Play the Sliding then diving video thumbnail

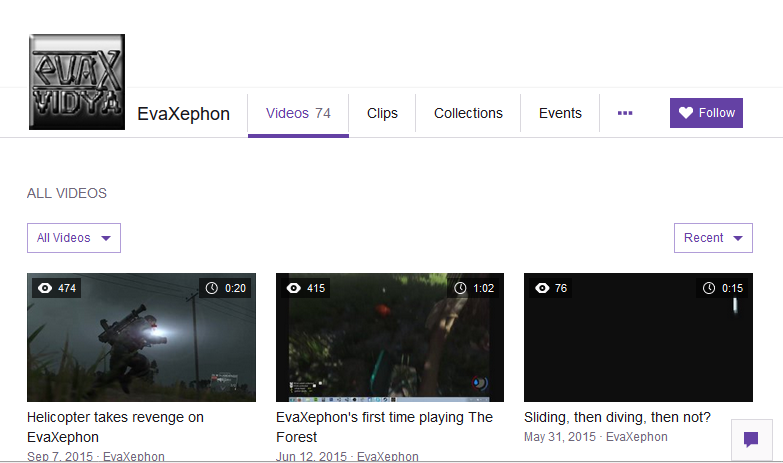tap(638, 337)
